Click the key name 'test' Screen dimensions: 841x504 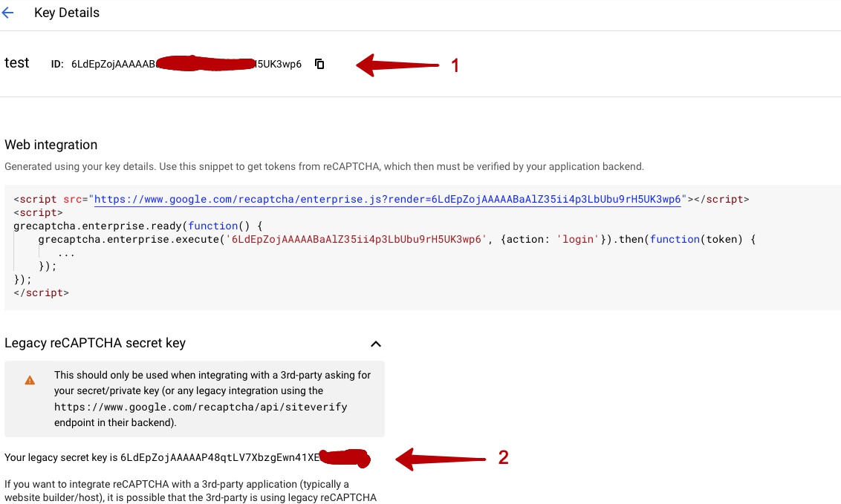(x=17, y=63)
